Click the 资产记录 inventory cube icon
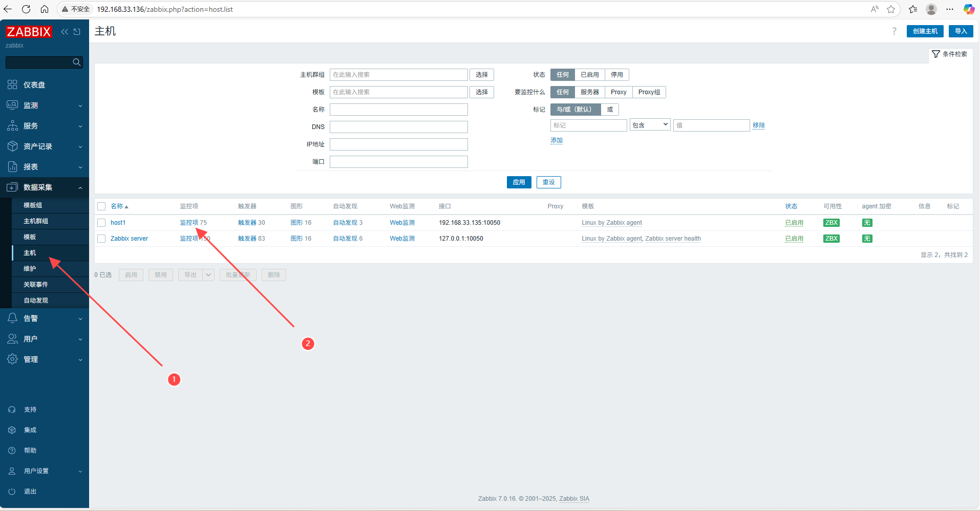 [x=12, y=146]
